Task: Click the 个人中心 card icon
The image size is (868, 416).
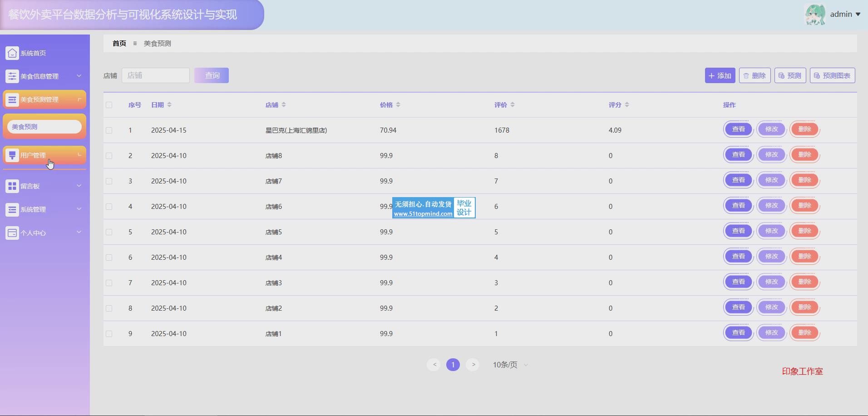Action: 12,233
